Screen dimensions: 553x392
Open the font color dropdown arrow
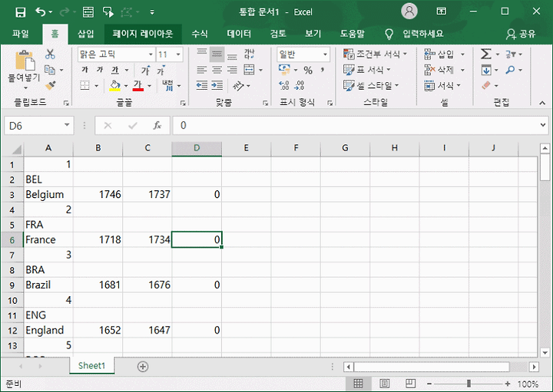click(x=149, y=86)
